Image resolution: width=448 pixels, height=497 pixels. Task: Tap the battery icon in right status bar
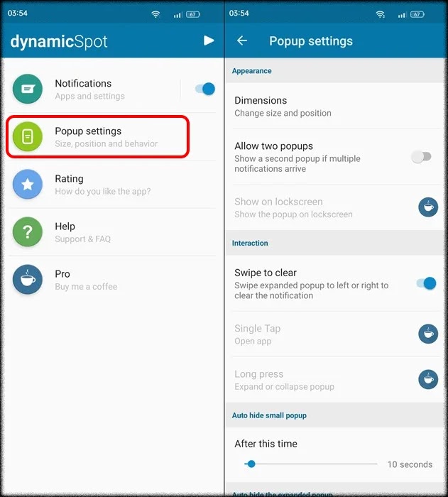417,14
